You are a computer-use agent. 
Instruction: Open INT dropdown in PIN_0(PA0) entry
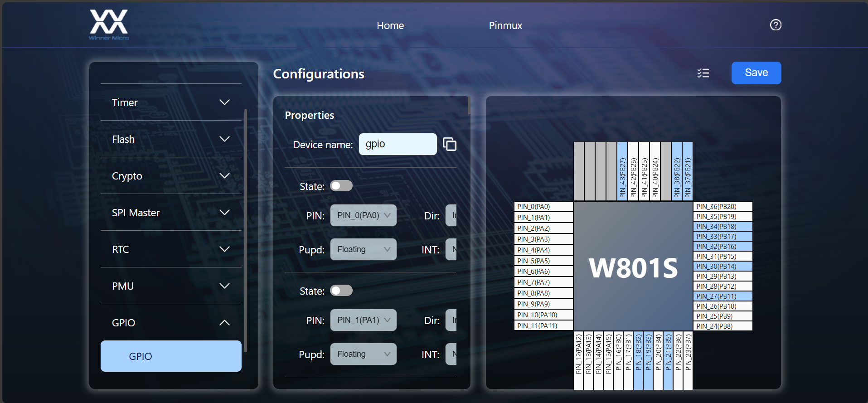(x=451, y=249)
